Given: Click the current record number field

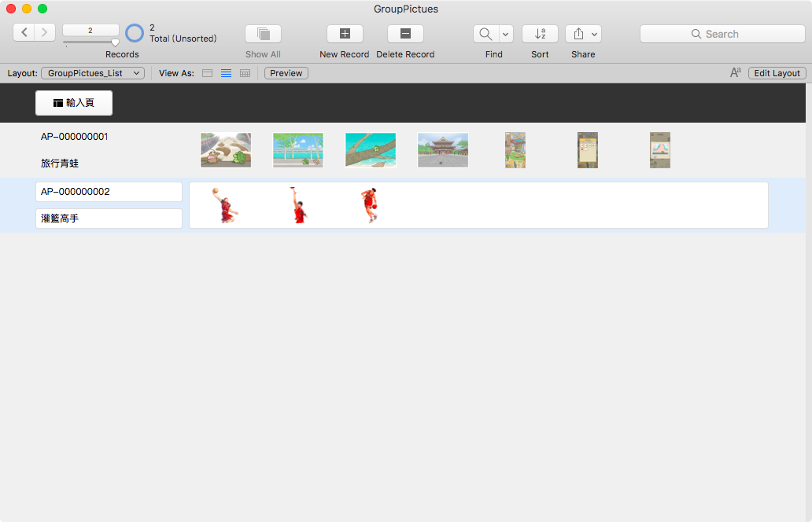Looking at the screenshot, I should point(90,31).
